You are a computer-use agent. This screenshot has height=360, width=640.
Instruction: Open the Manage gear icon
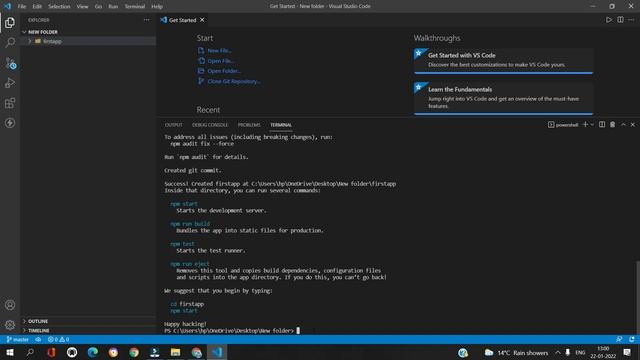coord(10,325)
